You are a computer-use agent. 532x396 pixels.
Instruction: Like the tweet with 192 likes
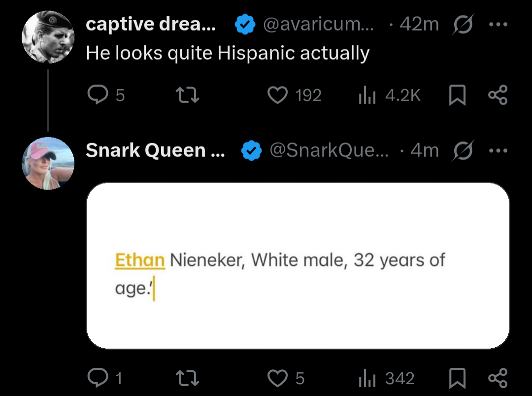277,95
